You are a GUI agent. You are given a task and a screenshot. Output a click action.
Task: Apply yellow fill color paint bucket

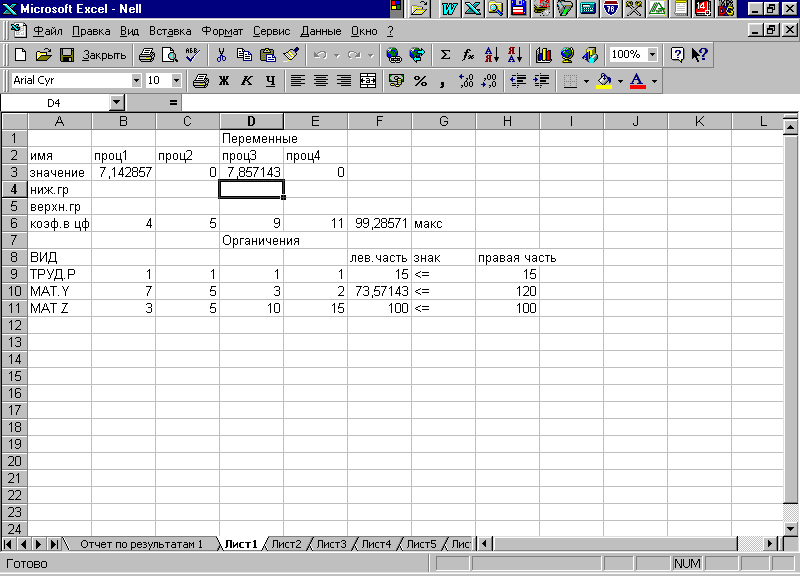(605, 81)
